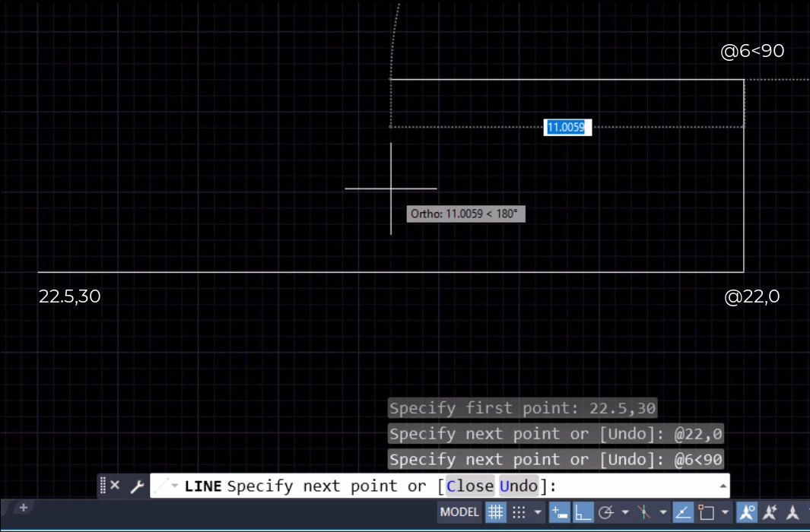Open the command line customize wrench
The height and width of the screenshot is (532, 810).
point(138,486)
